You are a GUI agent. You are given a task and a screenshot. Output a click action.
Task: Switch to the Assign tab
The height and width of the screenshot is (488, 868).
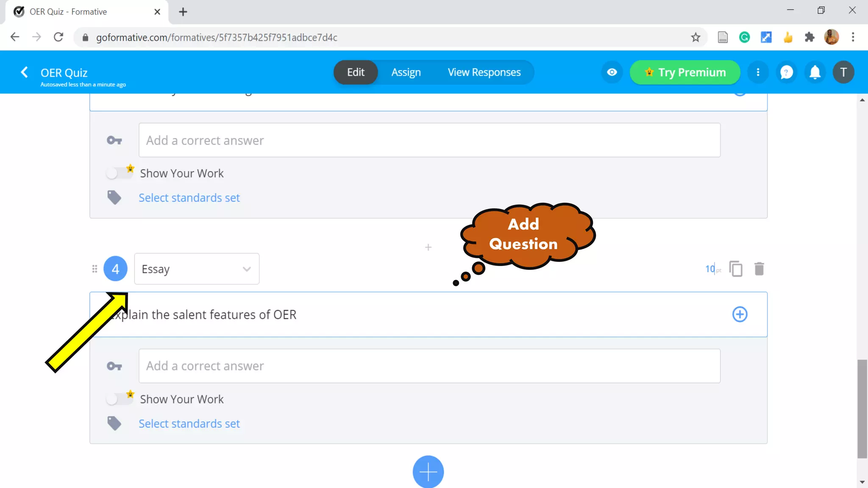(406, 72)
